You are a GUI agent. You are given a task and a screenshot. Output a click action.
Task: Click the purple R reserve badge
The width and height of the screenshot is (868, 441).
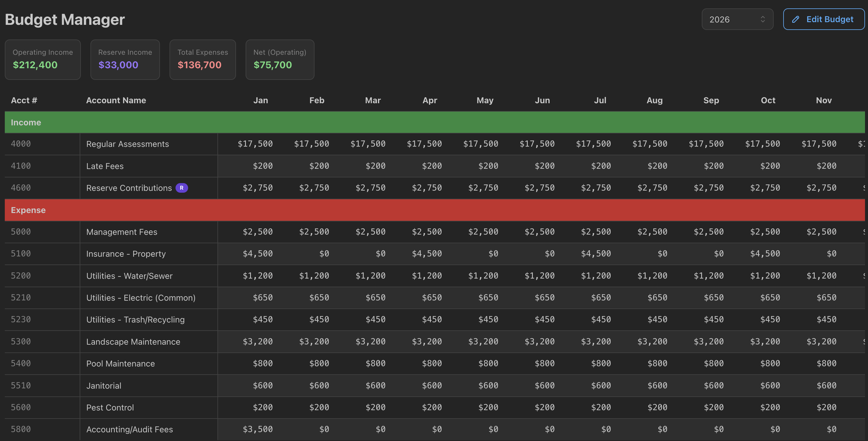pyautogui.click(x=182, y=188)
